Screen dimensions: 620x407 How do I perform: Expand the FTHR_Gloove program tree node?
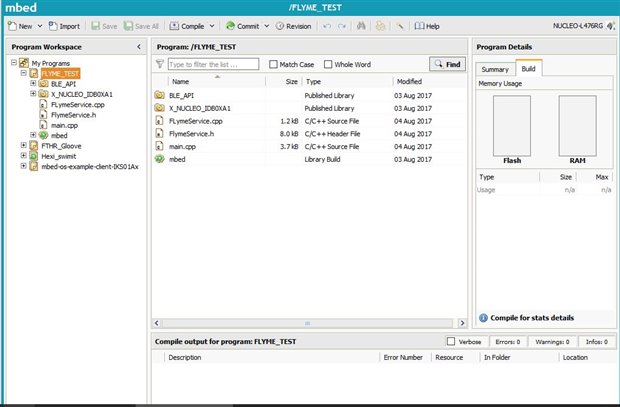coord(24,145)
